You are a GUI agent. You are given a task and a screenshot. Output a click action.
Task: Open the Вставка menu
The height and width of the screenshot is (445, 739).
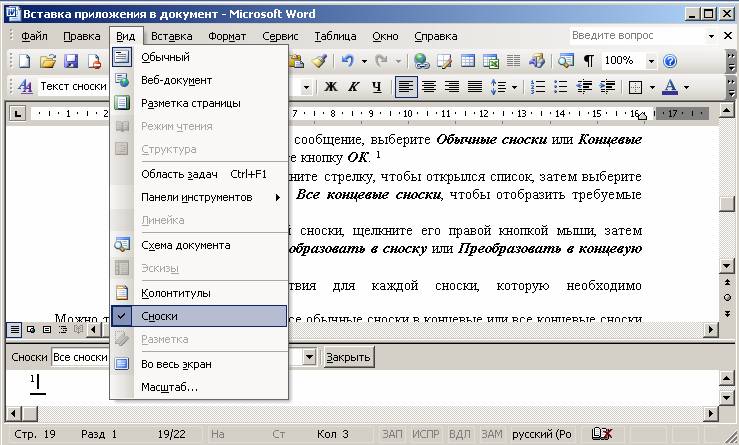[172, 36]
